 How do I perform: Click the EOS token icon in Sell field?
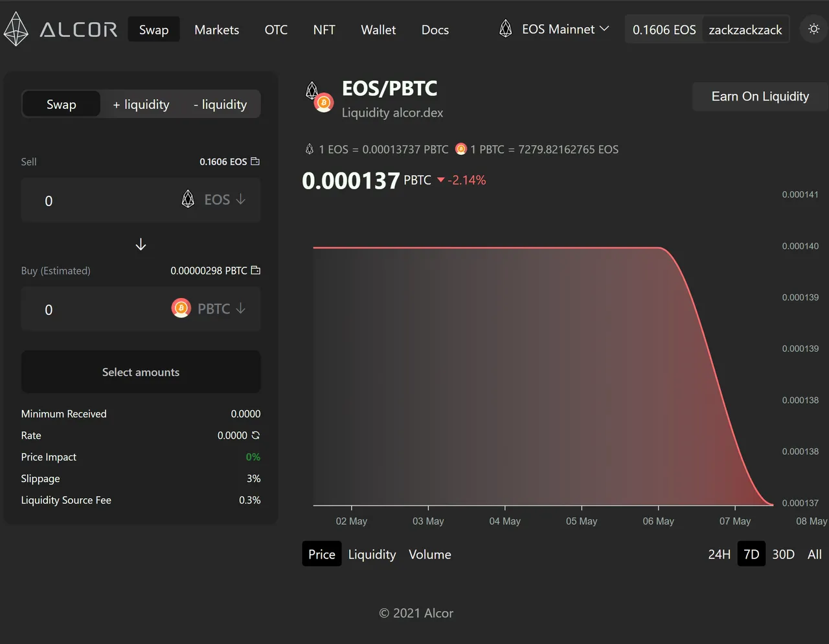click(x=188, y=200)
